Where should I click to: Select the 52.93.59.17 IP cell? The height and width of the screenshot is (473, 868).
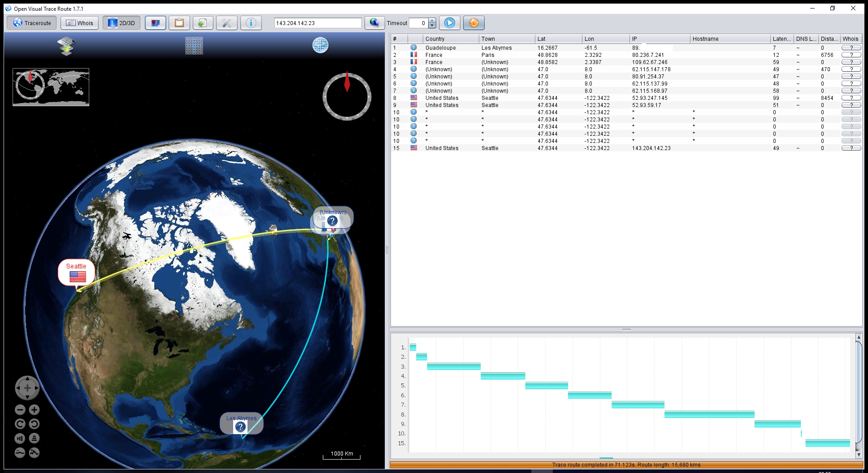pyautogui.click(x=660, y=105)
